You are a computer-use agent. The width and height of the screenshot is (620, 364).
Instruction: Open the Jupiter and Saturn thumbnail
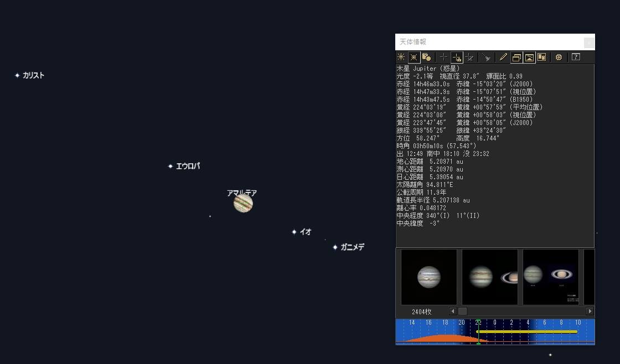[490, 277]
